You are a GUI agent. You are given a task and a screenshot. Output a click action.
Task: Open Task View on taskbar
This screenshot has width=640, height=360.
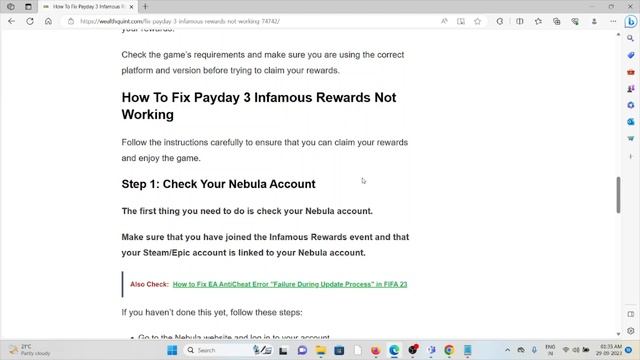click(283, 350)
